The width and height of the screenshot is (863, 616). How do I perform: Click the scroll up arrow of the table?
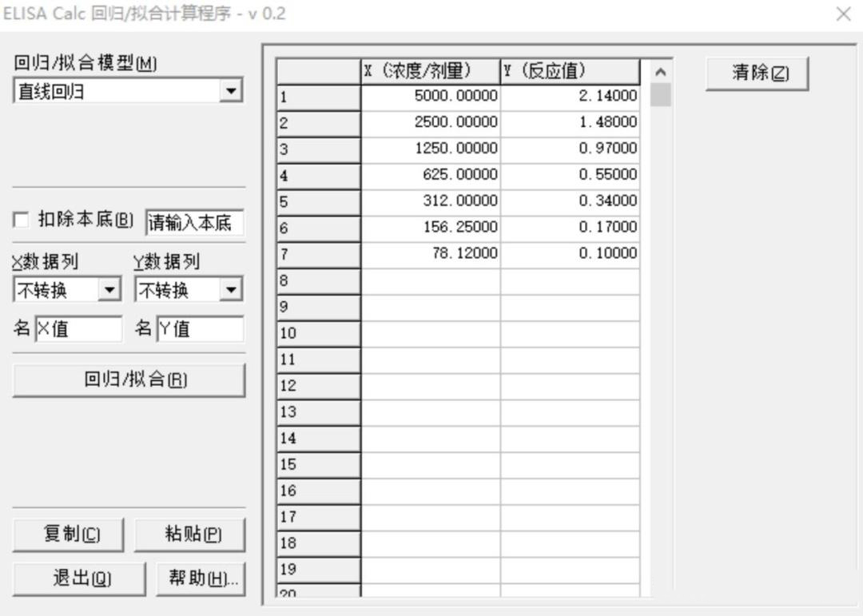[x=660, y=72]
